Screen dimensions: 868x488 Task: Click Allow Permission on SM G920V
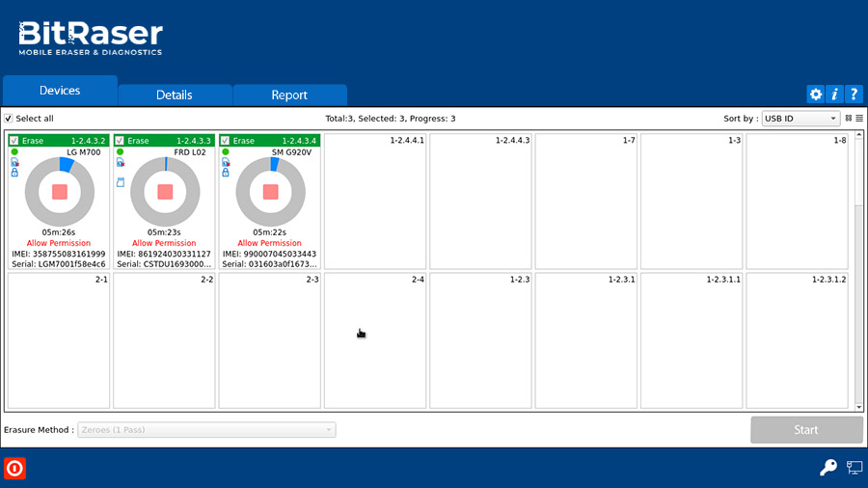pos(270,243)
